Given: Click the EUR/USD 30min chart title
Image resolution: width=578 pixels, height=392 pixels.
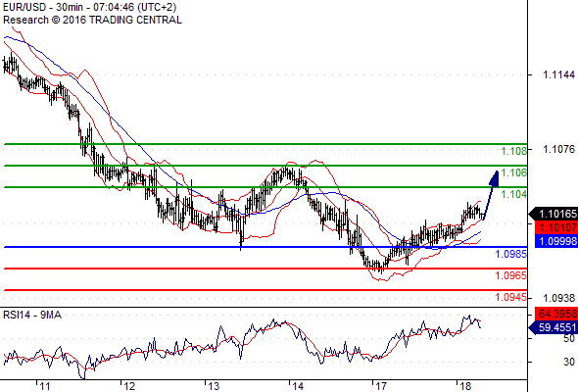Looking at the screenshot, I should coord(89,7).
